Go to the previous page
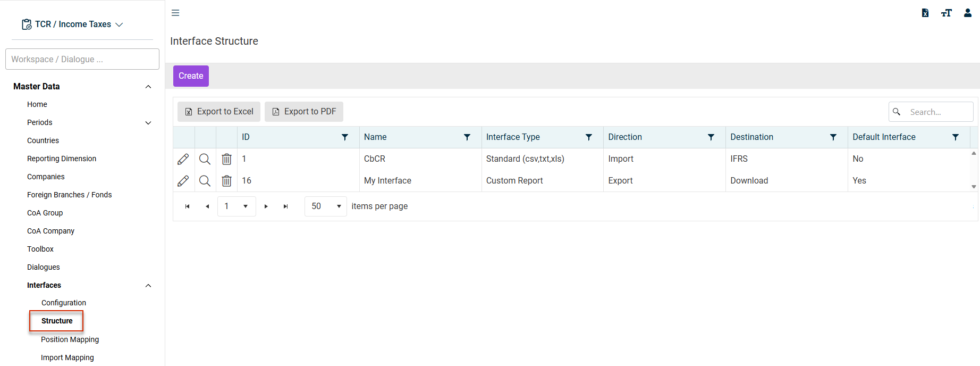Viewport: 980px width, 366px height. pos(207,206)
